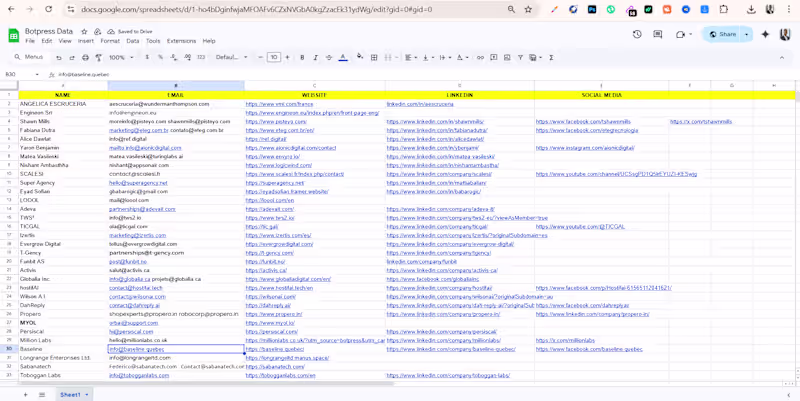
Task: Increase decimal places icon
Action: 187,58
